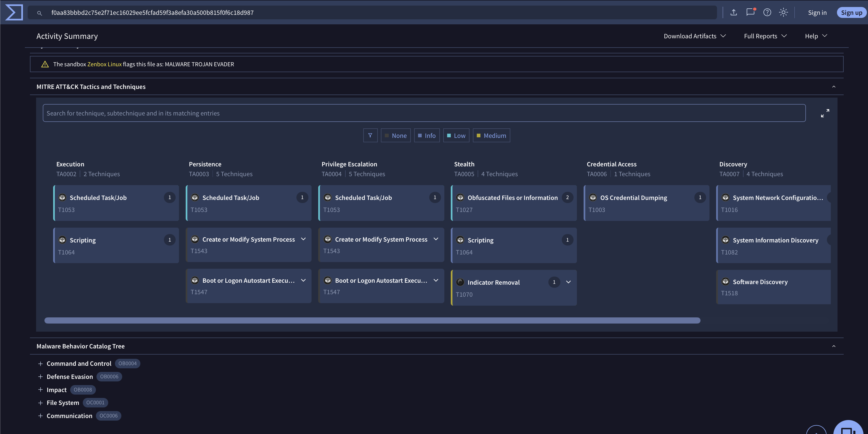Collapse the Malware Behavior Catalog Tree section
Image resolution: width=868 pixels, height=434 pixels.
coord(834,346)
